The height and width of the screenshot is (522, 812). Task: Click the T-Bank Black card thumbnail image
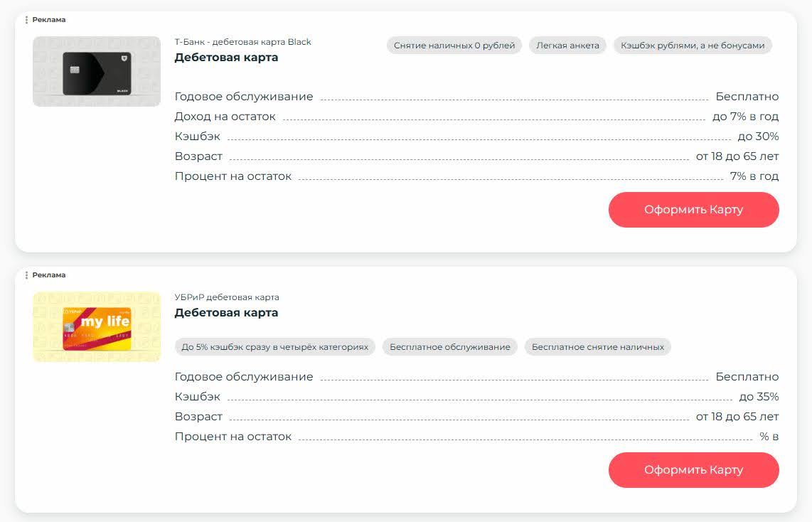pyautogui.click(x=96, y=71)
